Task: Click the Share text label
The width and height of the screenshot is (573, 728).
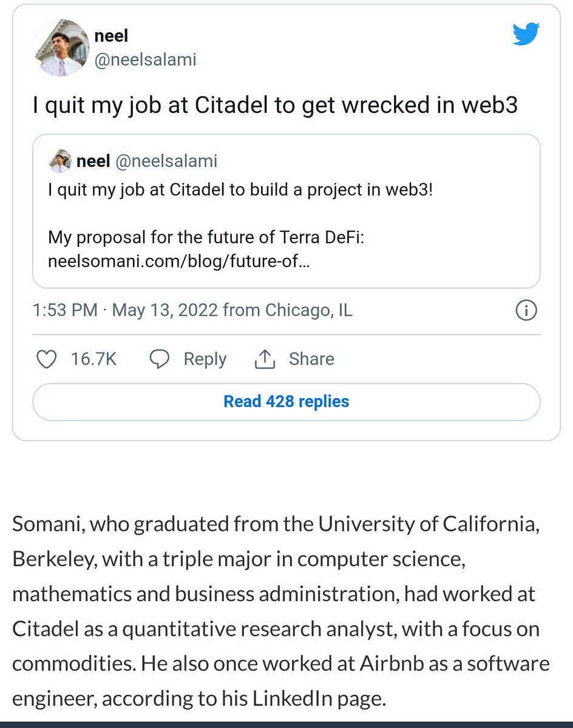Action: coord(311,359)
